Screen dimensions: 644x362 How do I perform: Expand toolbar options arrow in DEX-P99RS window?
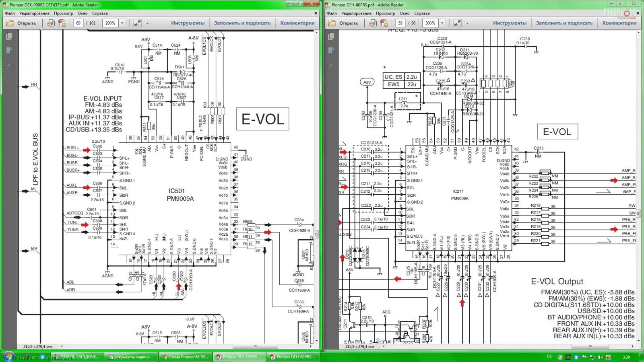coord(147,23)
